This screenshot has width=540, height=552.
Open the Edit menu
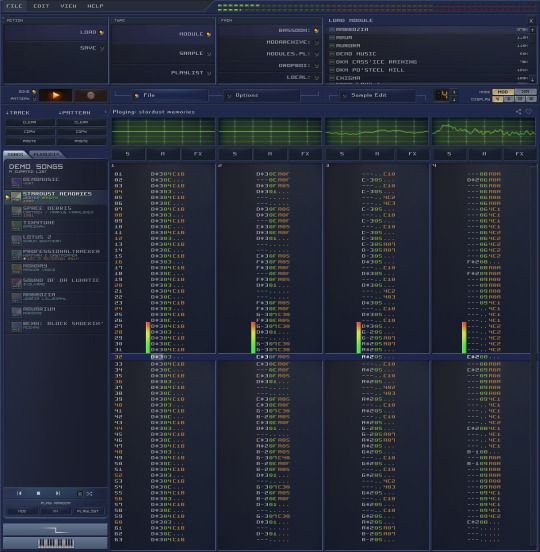(41, 6)
